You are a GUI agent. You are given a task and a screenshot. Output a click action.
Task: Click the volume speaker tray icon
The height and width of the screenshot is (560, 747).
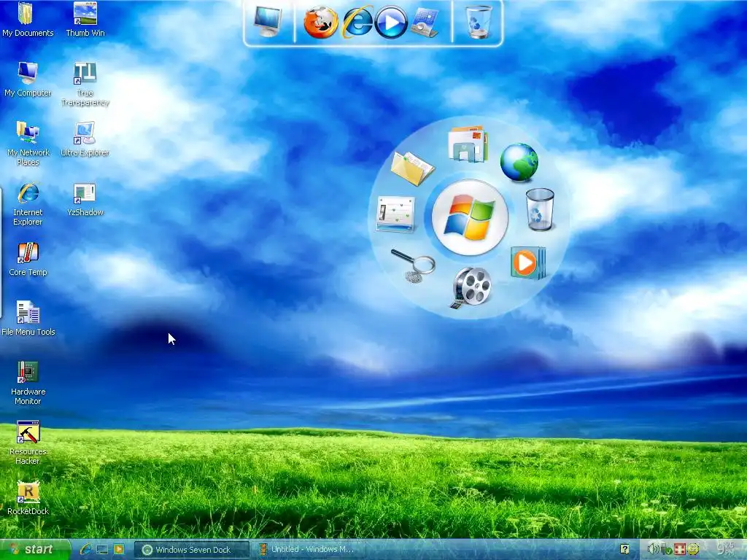(653, 550)
